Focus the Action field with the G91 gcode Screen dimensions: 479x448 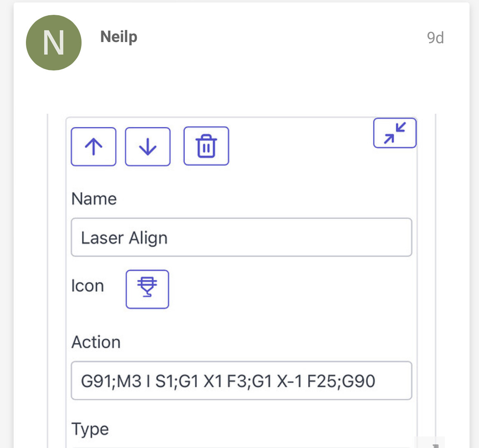click(241, 380)
